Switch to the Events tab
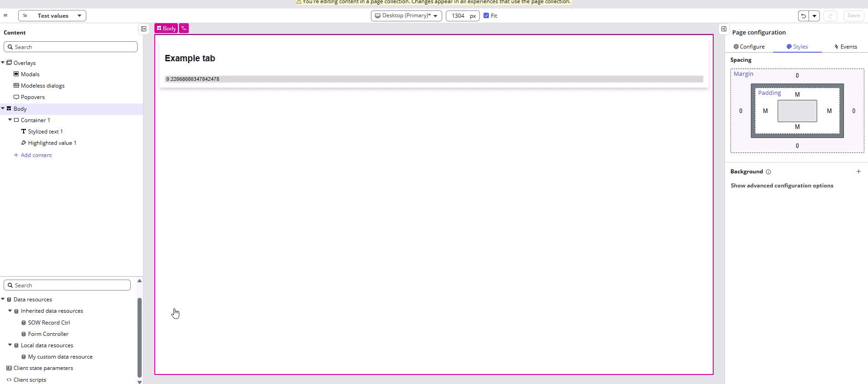 (845, 47)
